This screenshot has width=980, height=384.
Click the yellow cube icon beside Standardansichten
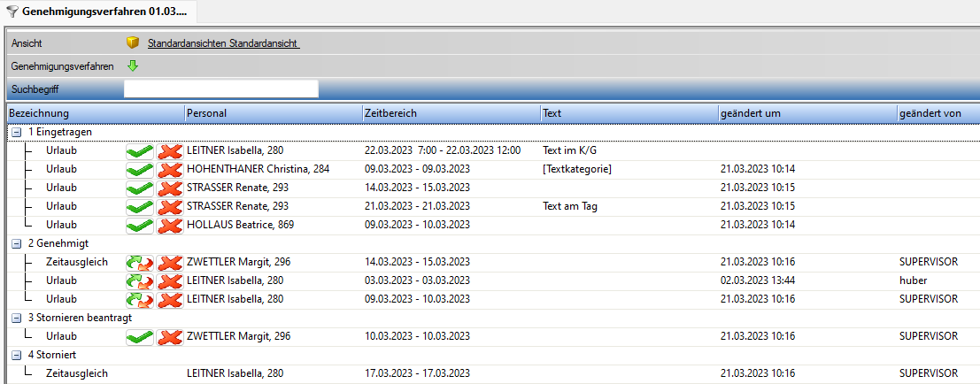point(133,42)
